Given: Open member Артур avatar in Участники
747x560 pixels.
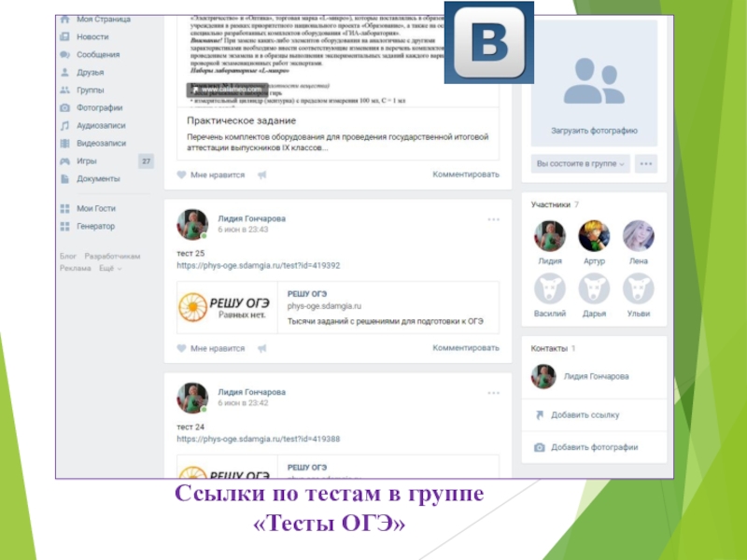Looking at the screenshot, I should [x=594, y=236].
